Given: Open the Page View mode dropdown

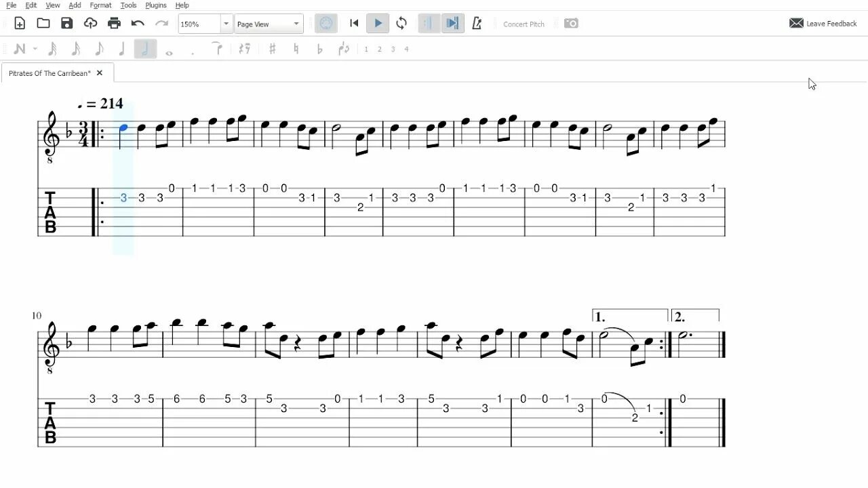Looking at the screenshot, I should (x=269, y=24).
